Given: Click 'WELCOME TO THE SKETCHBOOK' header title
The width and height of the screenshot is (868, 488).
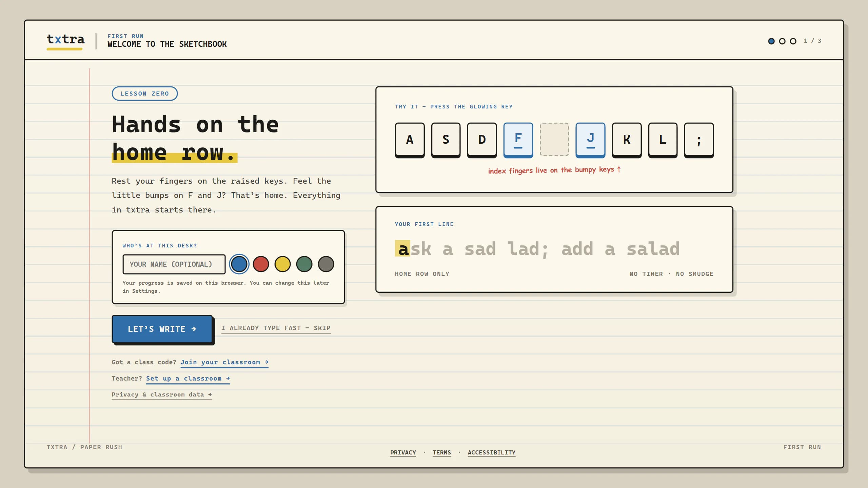Looking at the screenshot, I should point(167,44).
